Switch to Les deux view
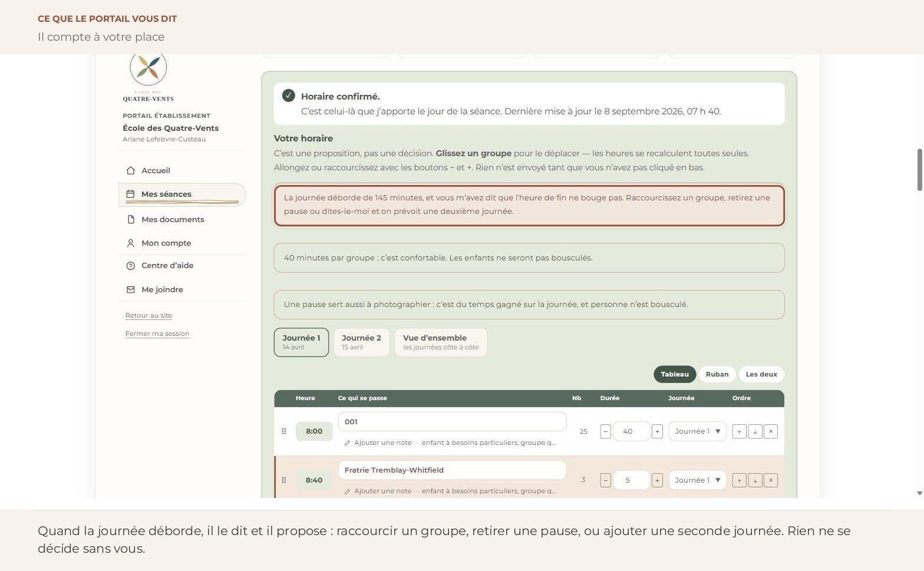This screenshot has height=571, width=924. pos(761,374)
